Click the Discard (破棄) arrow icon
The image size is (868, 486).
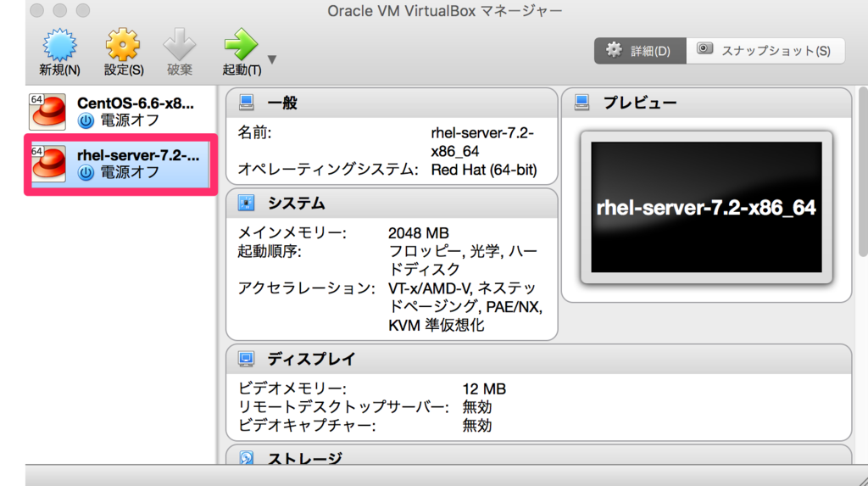(180, 45)
